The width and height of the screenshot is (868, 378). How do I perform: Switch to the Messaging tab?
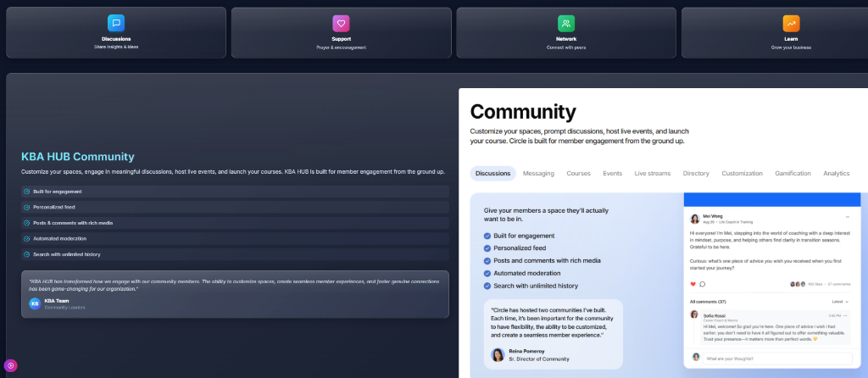pos(538,173)
